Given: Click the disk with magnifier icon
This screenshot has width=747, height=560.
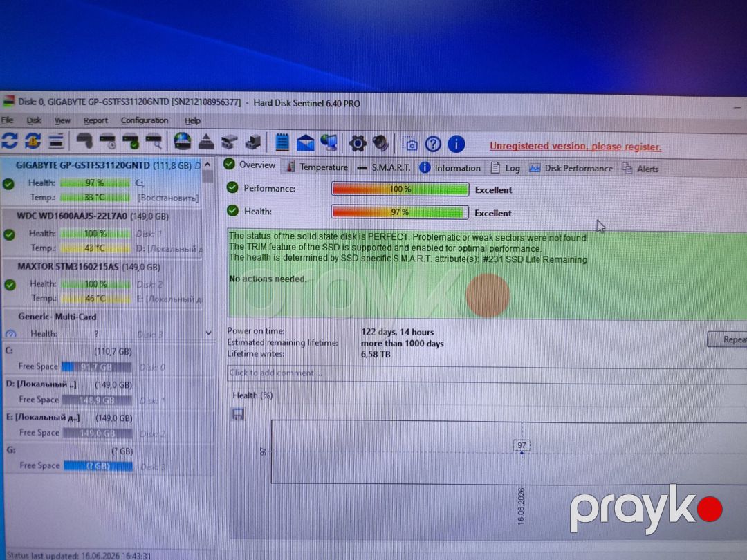Looking at the screenshot, I should [x=154, y=142].
